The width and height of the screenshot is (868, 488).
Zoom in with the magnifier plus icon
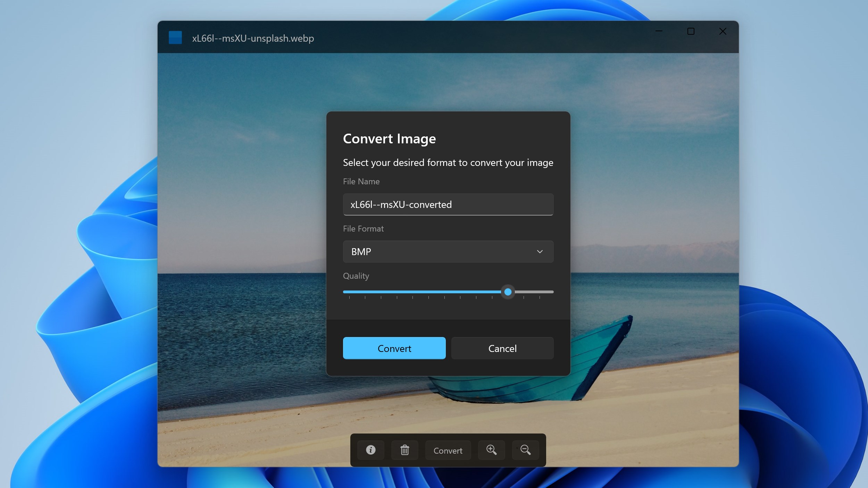click(491, 450)
